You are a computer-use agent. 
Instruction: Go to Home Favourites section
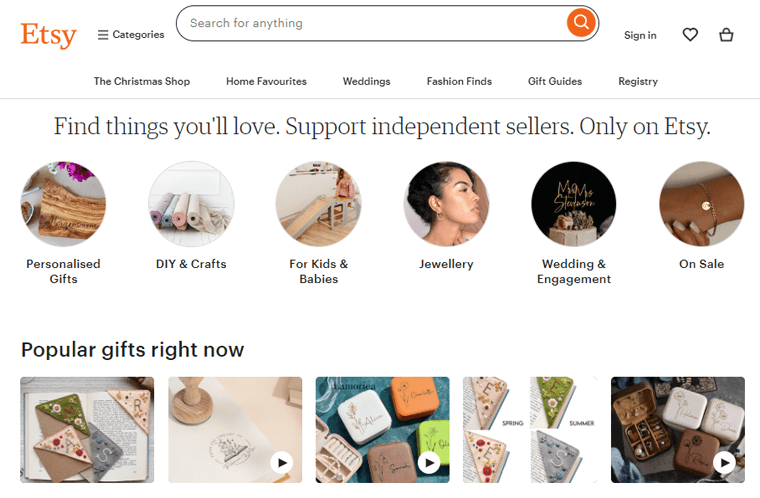[x=266, y=81]
